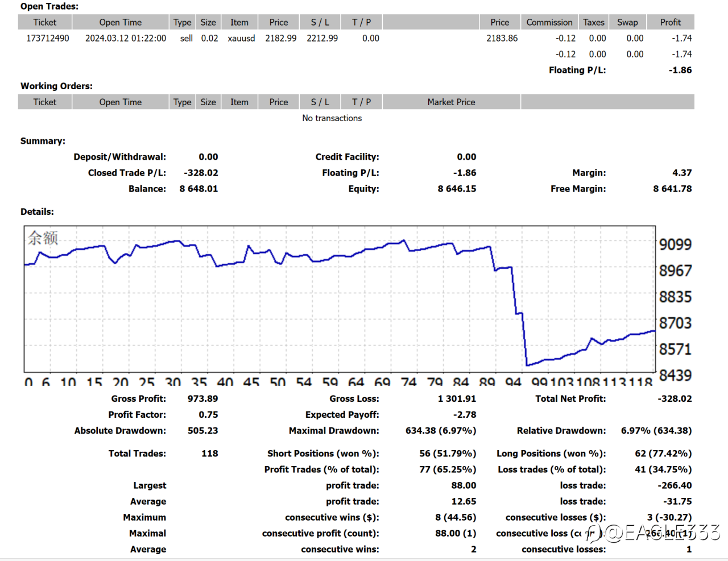Click the balance chart's Chinese title label
The height and width of the screenshot is (561, 728).
coord(43,238)
